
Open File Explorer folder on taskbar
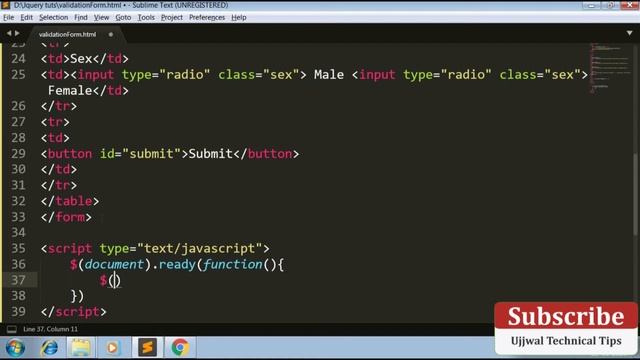pos(81,348)
